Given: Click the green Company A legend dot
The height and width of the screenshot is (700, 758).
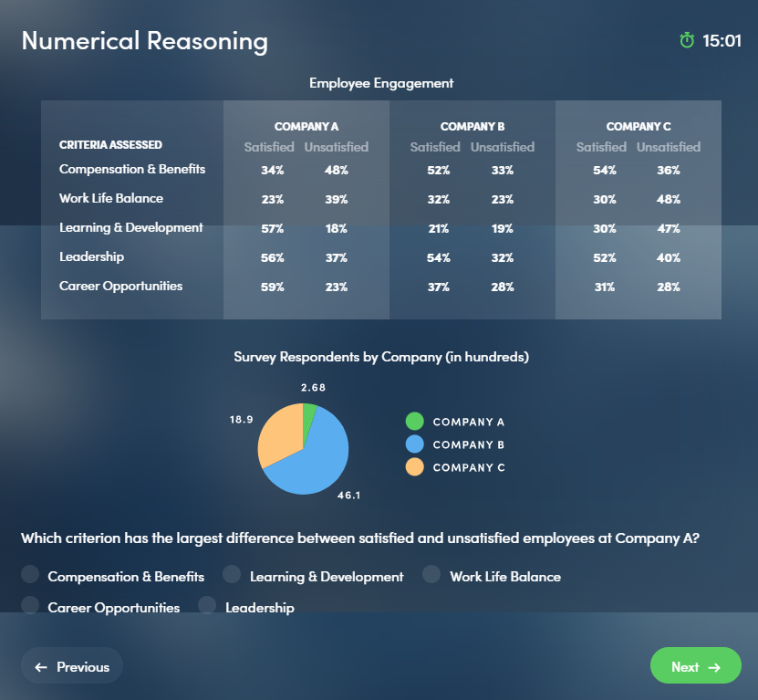Looking at the screenshot, I should point(415,422).
